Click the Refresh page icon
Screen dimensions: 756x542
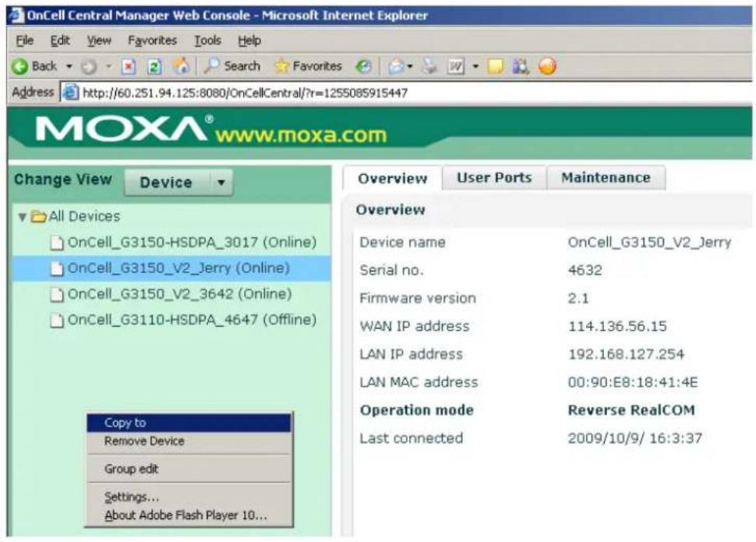click(x=154, y=66)
